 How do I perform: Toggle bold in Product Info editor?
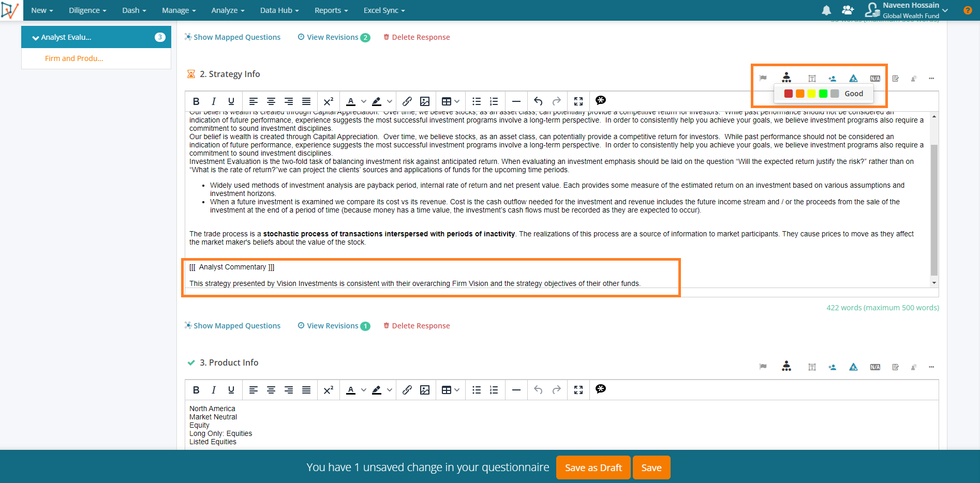click(x=196, y=390)
